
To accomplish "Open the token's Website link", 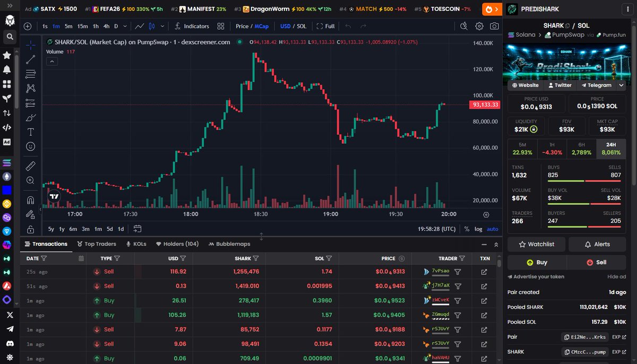I will [x=524, y=85].
